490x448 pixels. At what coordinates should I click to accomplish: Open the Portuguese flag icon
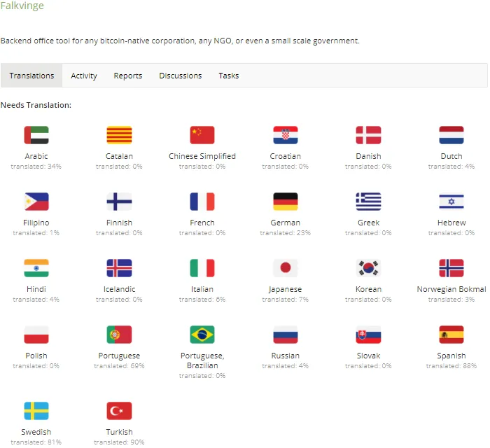pyautogui.click(x=119, y=335)
